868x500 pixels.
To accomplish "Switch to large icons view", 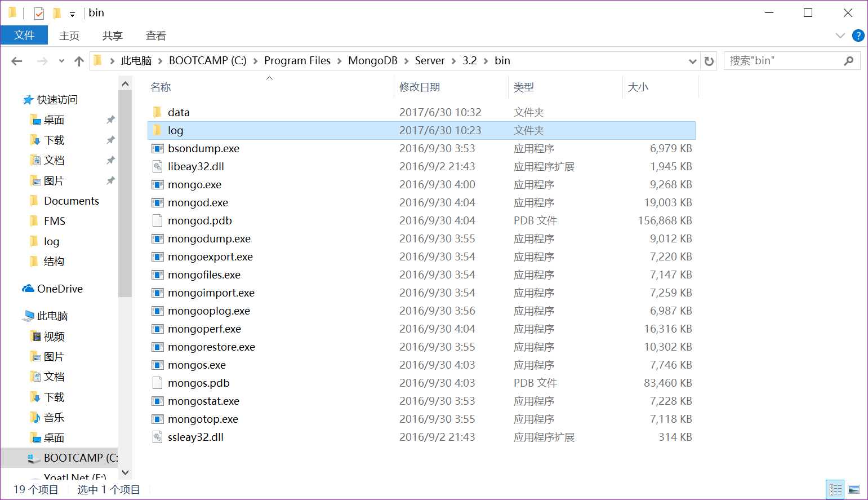I will (854, 489).
